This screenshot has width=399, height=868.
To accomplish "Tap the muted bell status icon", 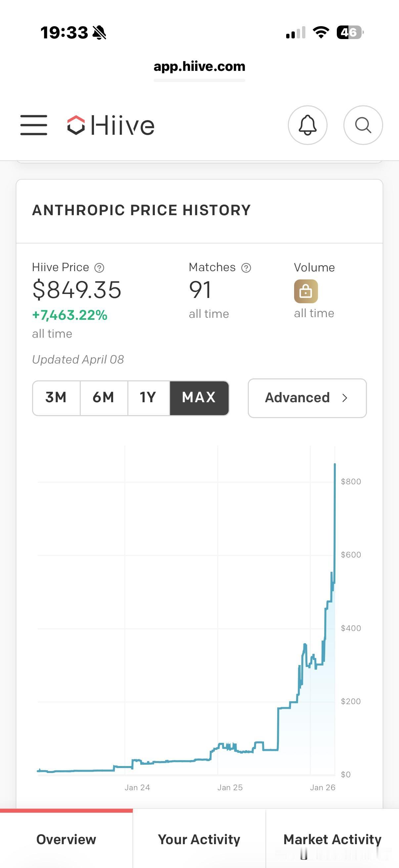I will [99, 33].
